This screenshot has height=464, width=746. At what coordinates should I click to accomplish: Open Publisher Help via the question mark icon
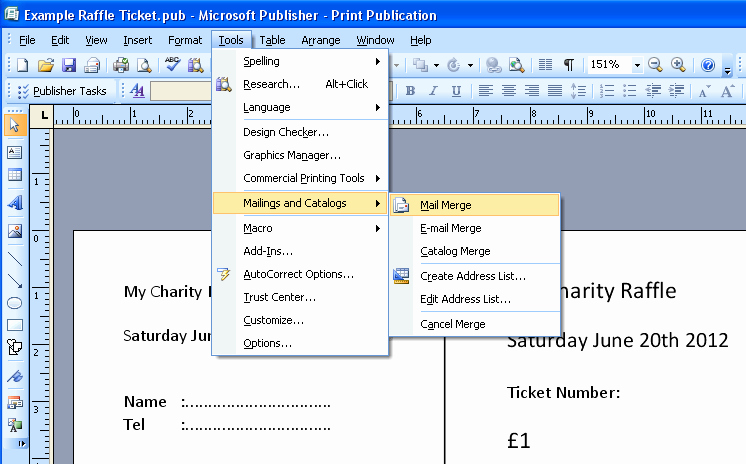(x=708, y=64)
